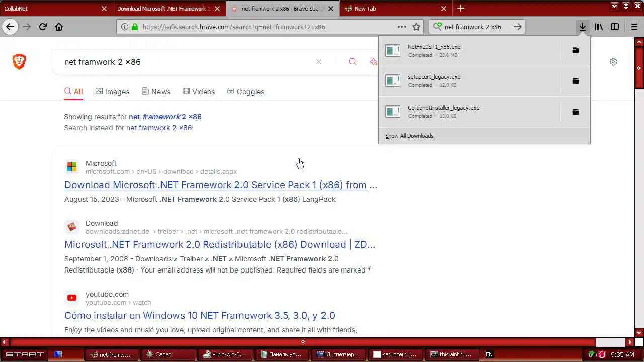
Task: Close the New Tab tab
Action: [x=444, y=9]
